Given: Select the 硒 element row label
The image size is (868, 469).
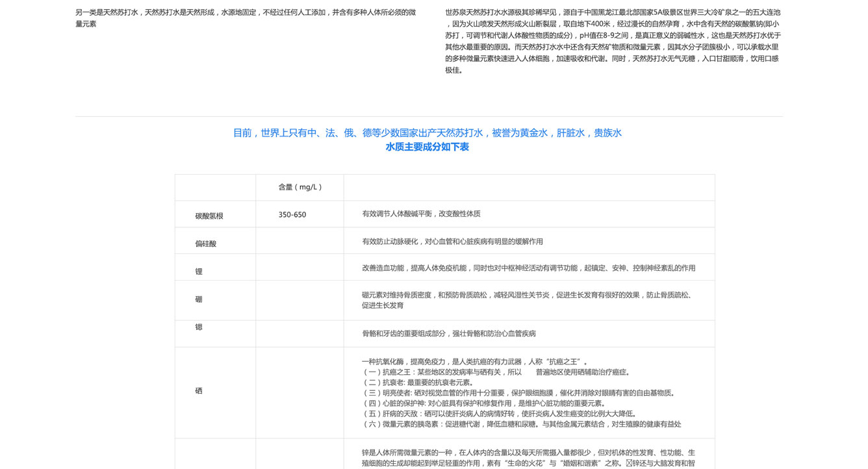Looking at the screenshot, I should pyautogui.click(x=199, y=391).
